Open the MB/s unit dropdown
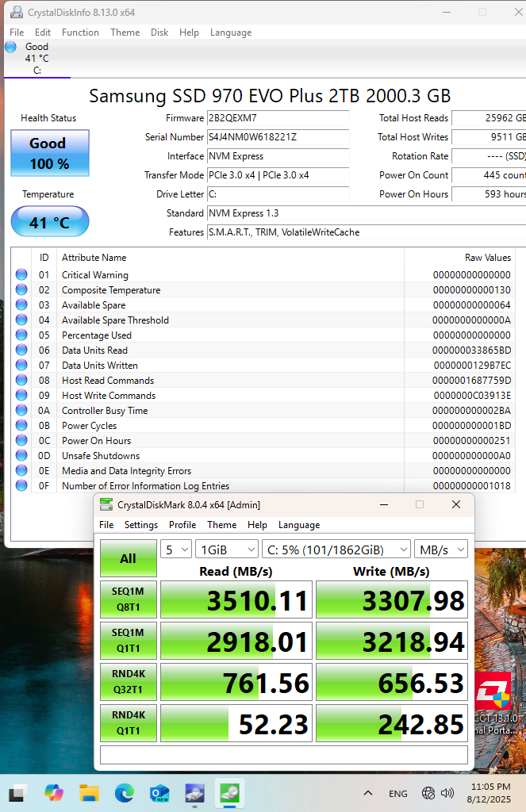The image size is (526, 812). [x=441, y=550]
